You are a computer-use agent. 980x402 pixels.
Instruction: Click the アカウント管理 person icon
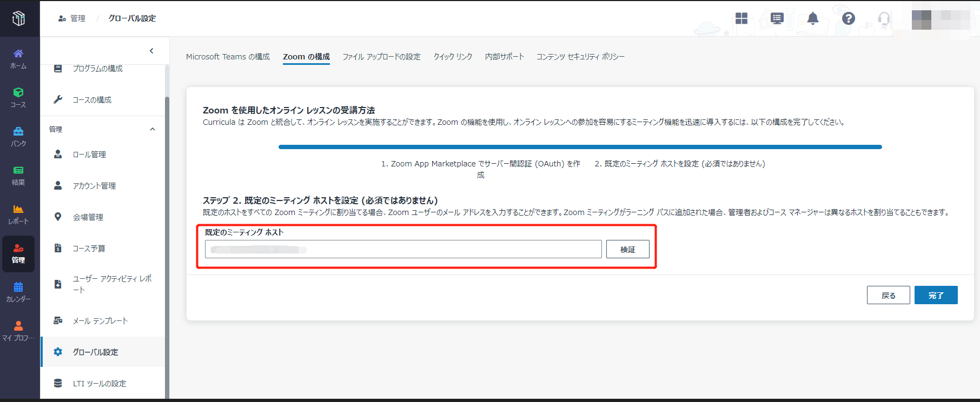(58, 185)
